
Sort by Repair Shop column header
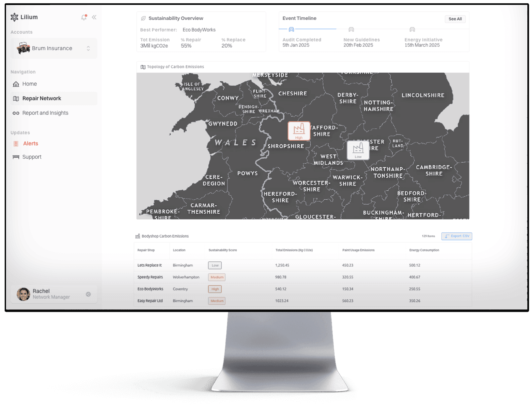tap(146, 250)
